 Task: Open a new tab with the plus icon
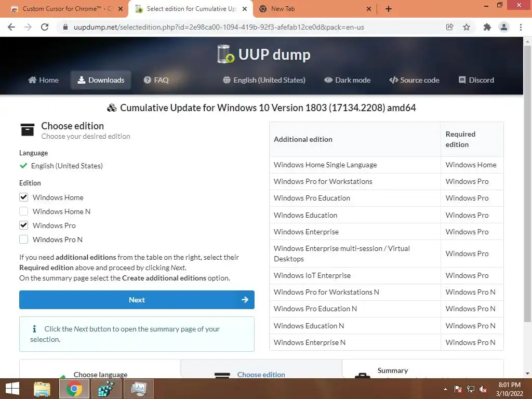click(x=389, y=9)
